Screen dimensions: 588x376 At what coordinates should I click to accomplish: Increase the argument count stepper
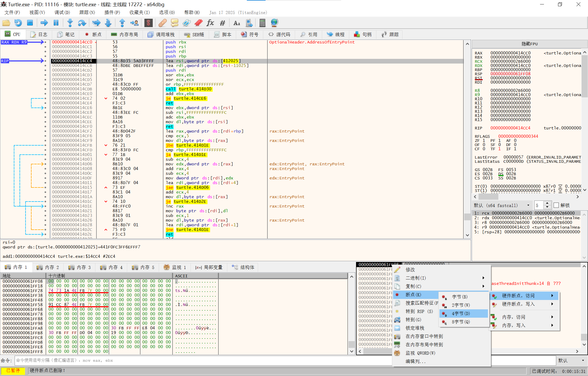coord(547,204)
